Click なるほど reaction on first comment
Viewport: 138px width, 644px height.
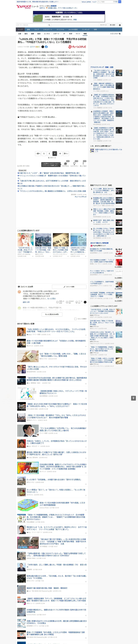pos(70,302)
